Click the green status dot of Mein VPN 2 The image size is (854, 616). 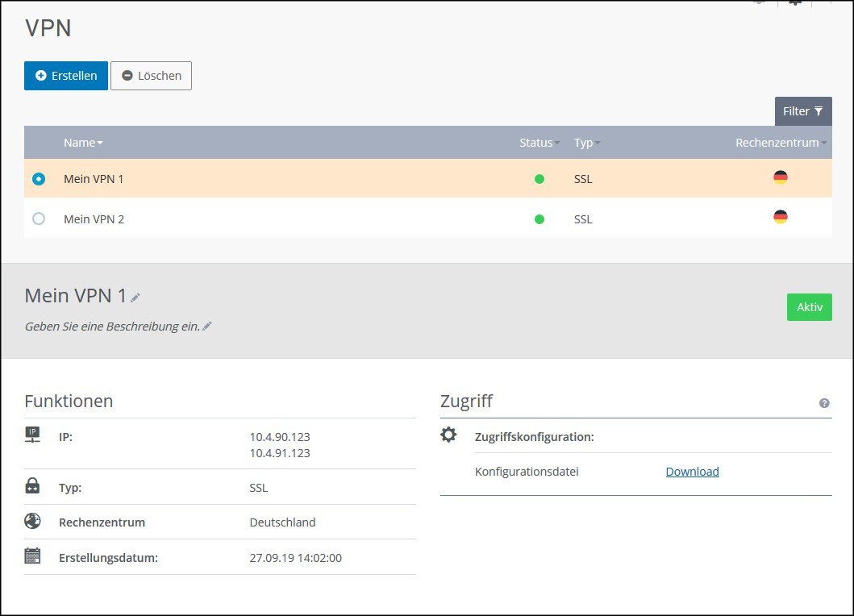coord(539,219)
